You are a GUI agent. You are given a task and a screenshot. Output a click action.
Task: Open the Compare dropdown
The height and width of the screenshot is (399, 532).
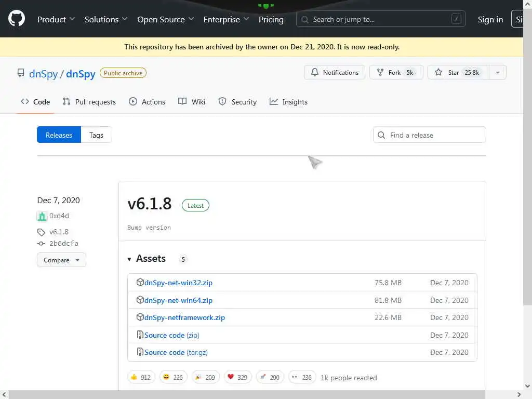point(61,260)
